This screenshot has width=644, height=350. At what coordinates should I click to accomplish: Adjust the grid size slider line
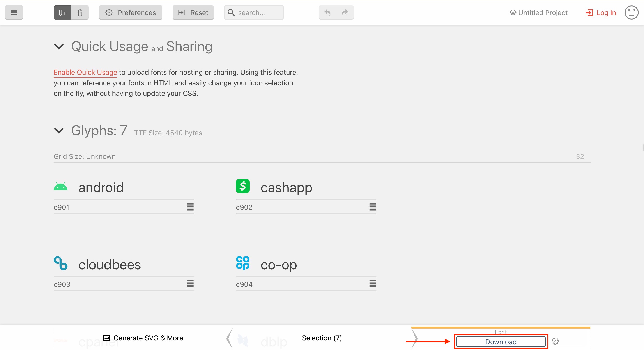point(322,162)
